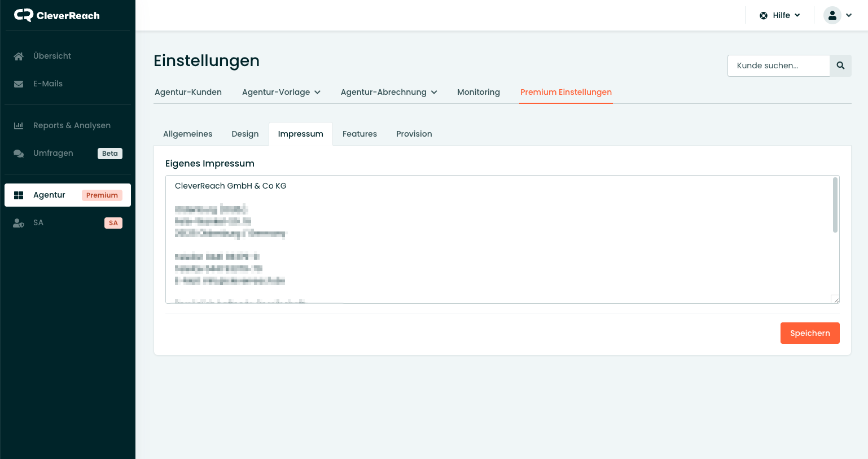Switch to the Agentur-Kunden tab
Screen dimensions: 868x459
(x=188, y=92)
